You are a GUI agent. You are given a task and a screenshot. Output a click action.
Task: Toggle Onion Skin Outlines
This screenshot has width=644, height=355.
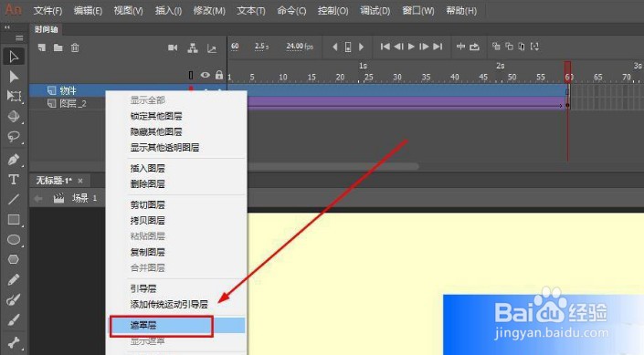pos(510,47)
